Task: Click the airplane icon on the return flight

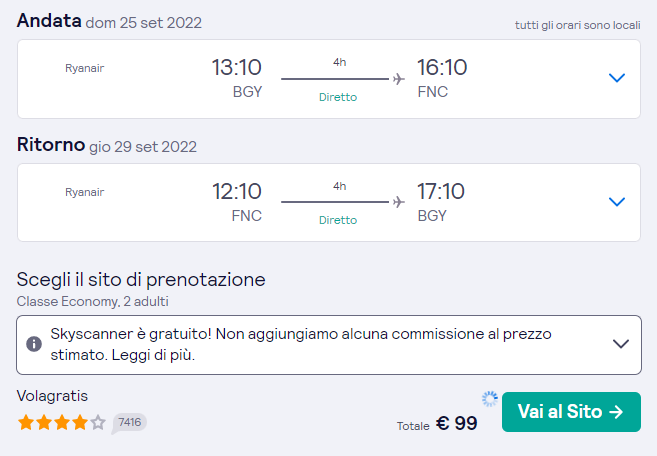Action: coord(399,202)
